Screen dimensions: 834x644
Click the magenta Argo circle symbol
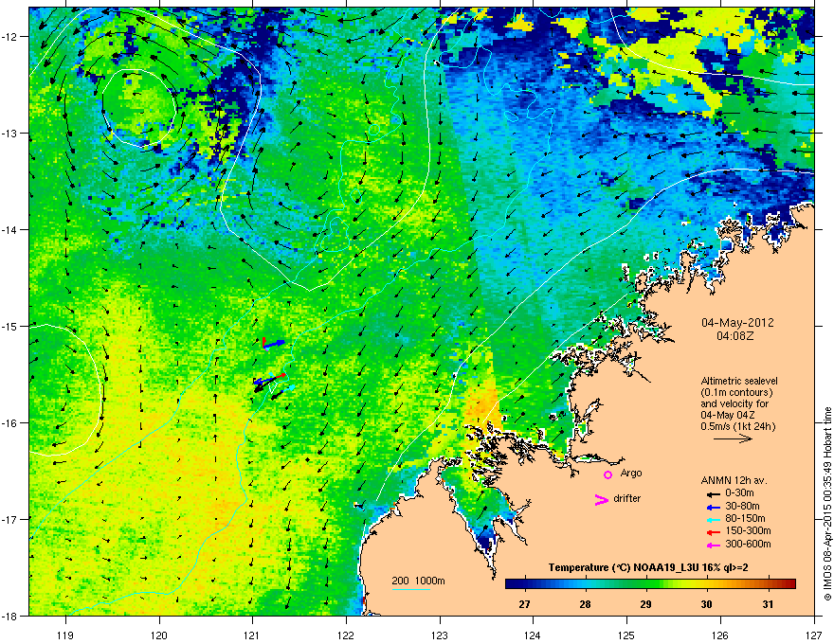point(607,474)
